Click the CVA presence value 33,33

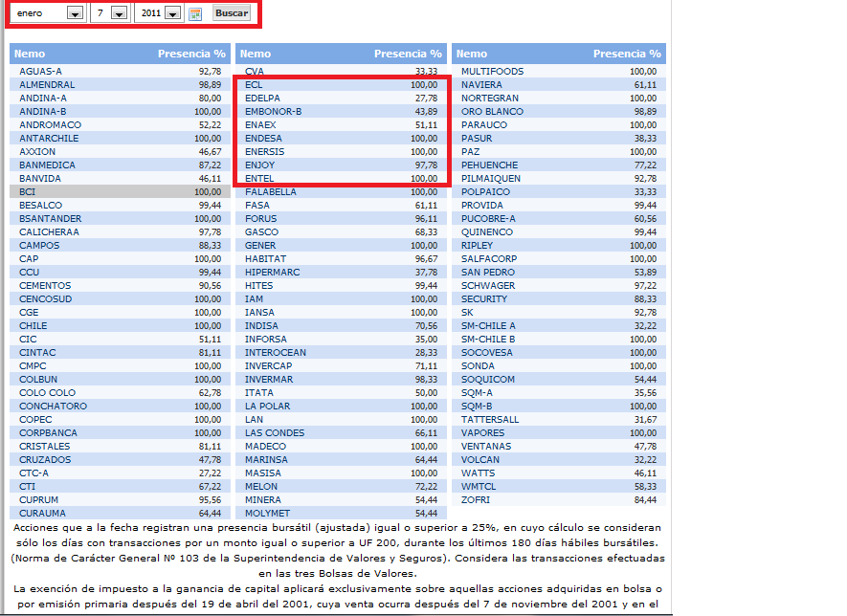click(x=426, y=72)
